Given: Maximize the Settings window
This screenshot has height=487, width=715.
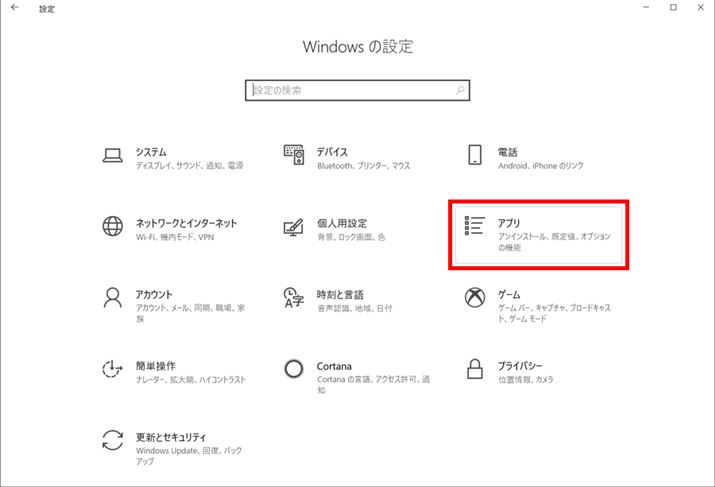Looking at the screenshot, I should pos(673,7).
